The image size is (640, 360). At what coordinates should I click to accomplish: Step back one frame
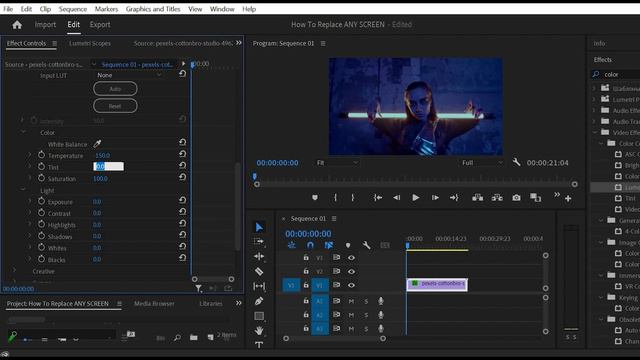pyautogui.click(x=396, y=198)
